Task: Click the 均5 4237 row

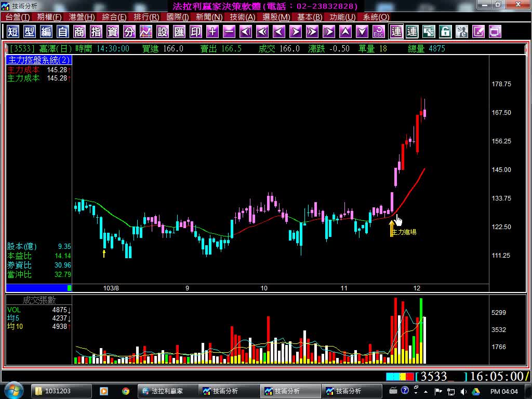Action: [x=38, y=318]
